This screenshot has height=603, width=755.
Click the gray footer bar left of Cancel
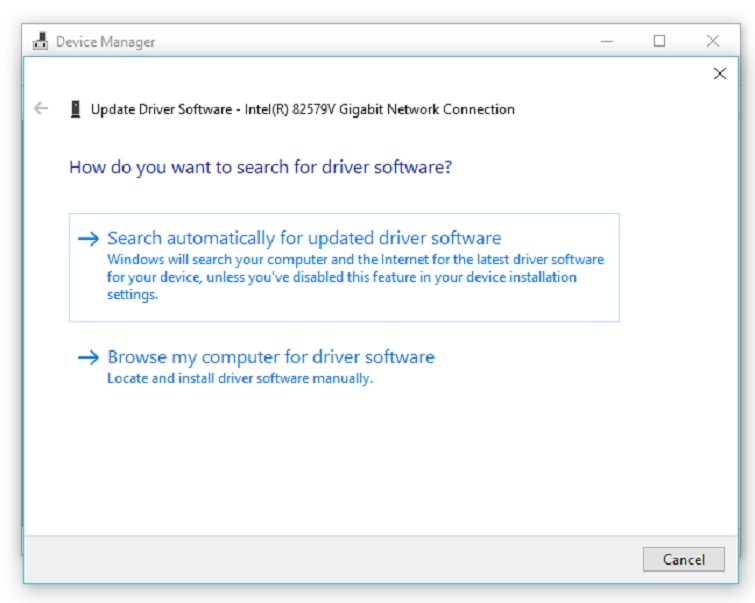point(330,559)
